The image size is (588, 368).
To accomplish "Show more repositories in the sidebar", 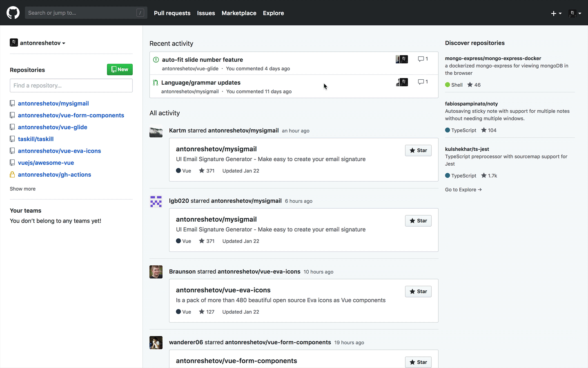I will pyautogui.click(x=22, y=189).
